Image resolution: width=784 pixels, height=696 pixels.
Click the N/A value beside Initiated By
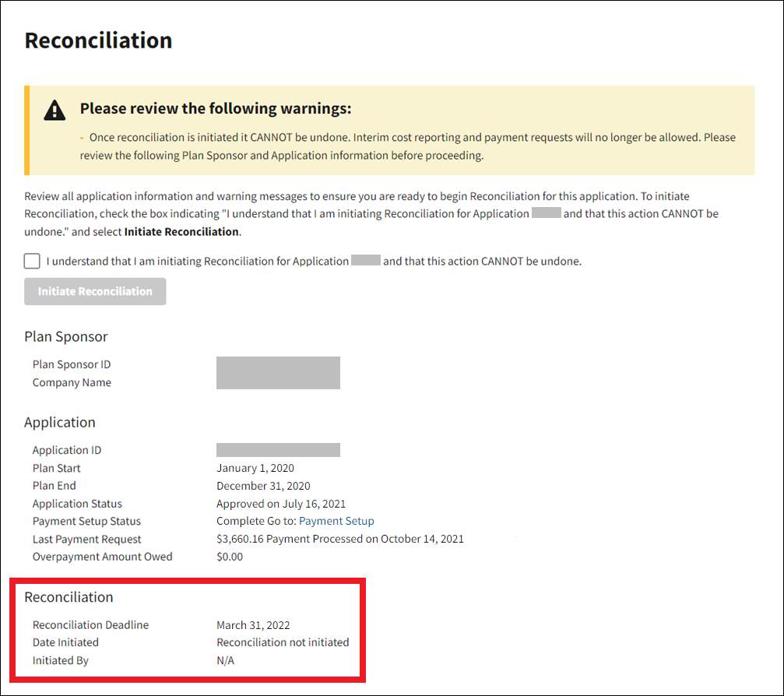[225, 660]
